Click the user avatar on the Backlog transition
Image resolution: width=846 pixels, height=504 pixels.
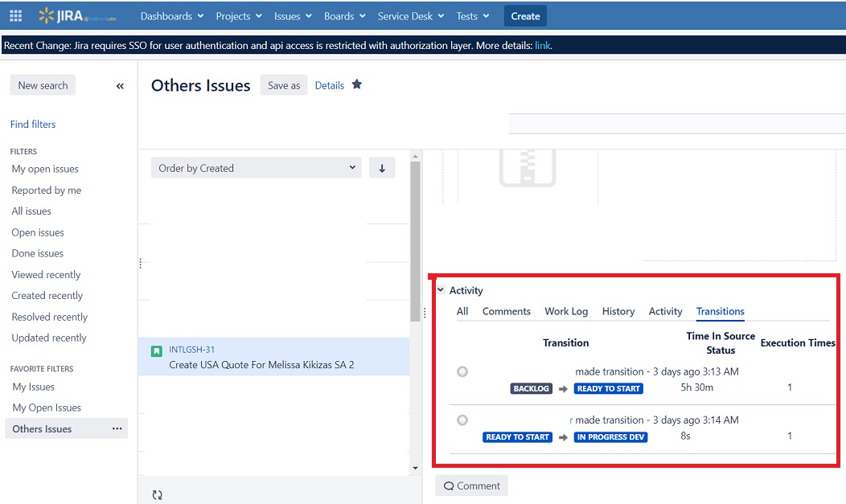coord(462,372)
